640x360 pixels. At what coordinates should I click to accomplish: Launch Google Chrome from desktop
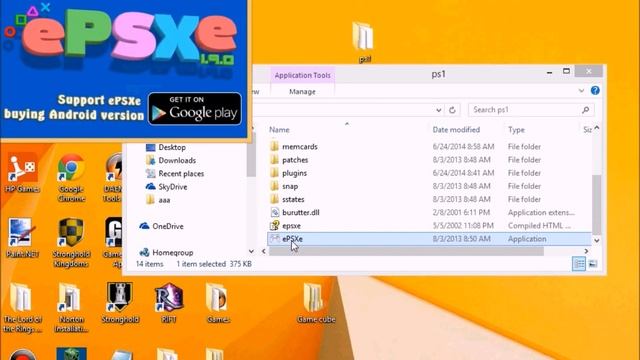coord(71,177)
